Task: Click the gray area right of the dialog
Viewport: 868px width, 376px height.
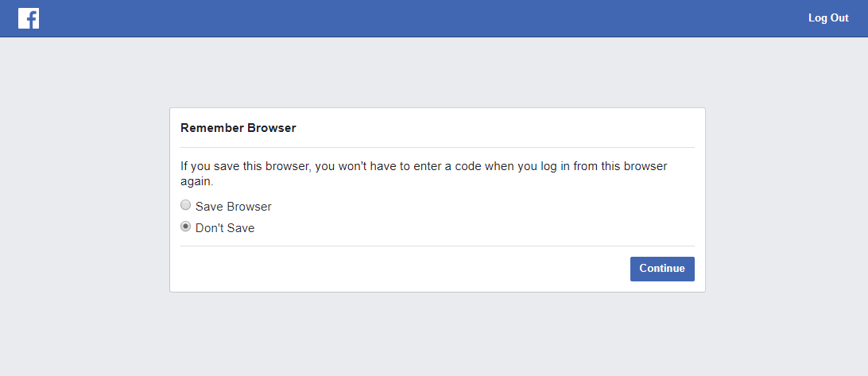Action: [x=785, y=199]
